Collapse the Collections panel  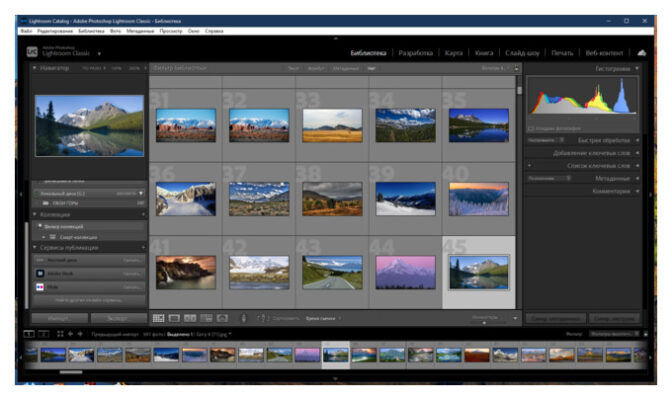[x=35, y=214]
